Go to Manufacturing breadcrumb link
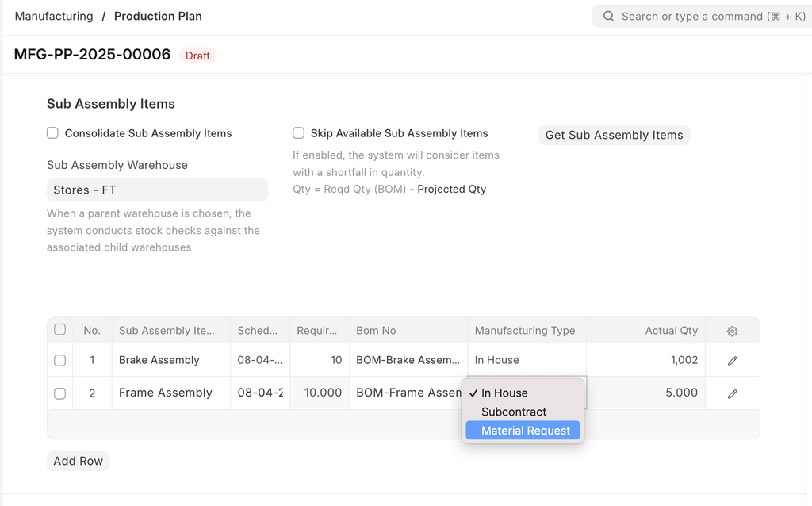This screenshot has width=812, height=506. click(54, 16)
